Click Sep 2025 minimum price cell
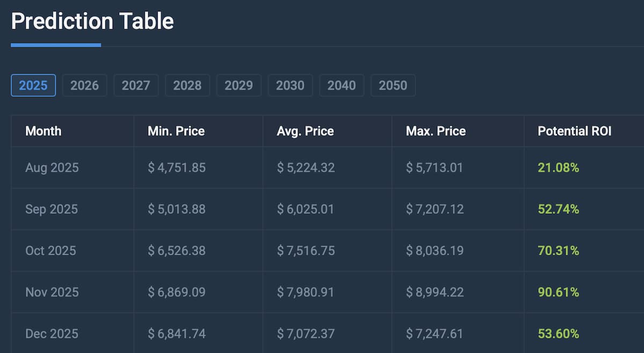The image size is (644, 353). pyautogui.click(x=176, y=209)
